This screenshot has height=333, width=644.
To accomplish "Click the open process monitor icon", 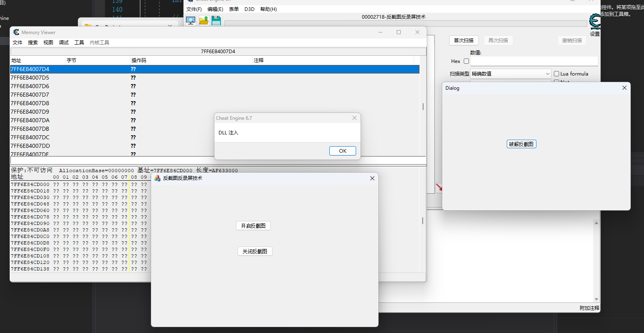I will pos(191,21).
